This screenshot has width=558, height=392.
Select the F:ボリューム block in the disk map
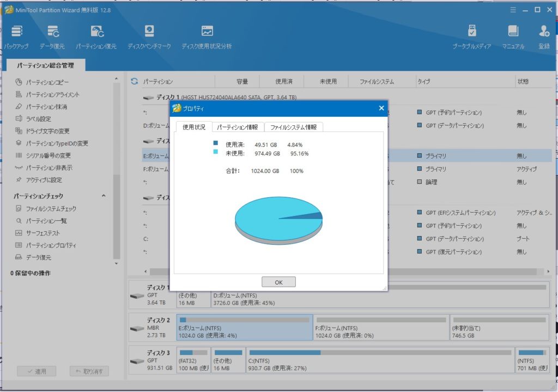coord(381,327)
